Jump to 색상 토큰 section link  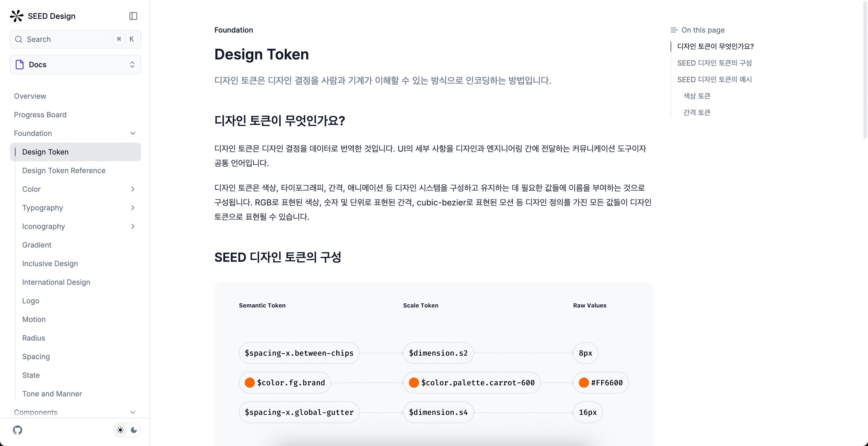[x=696, y=96]
